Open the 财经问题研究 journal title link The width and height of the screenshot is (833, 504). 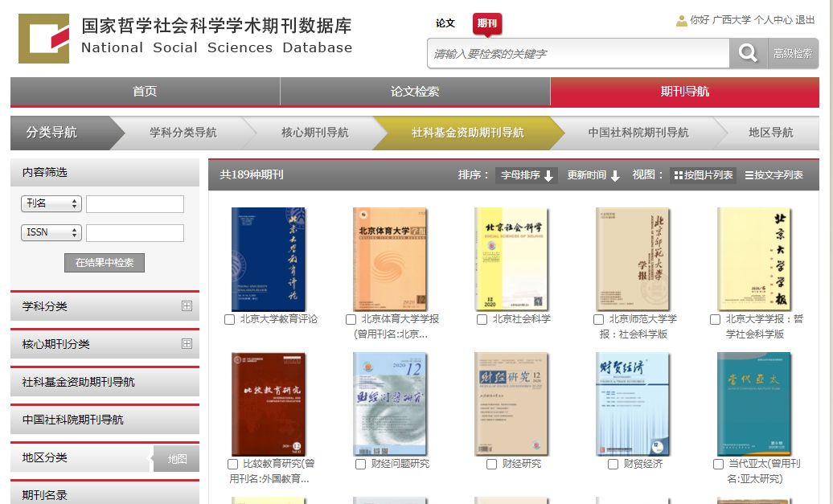pos(400,464)
